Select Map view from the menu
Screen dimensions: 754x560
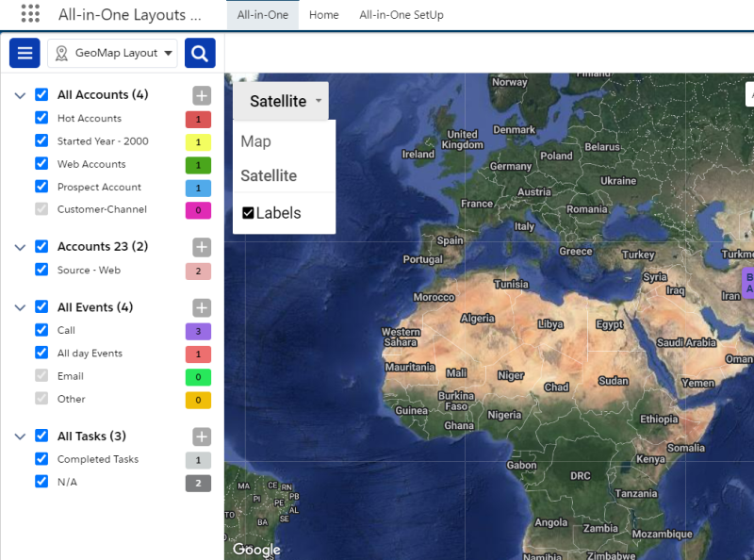(255, 141)
